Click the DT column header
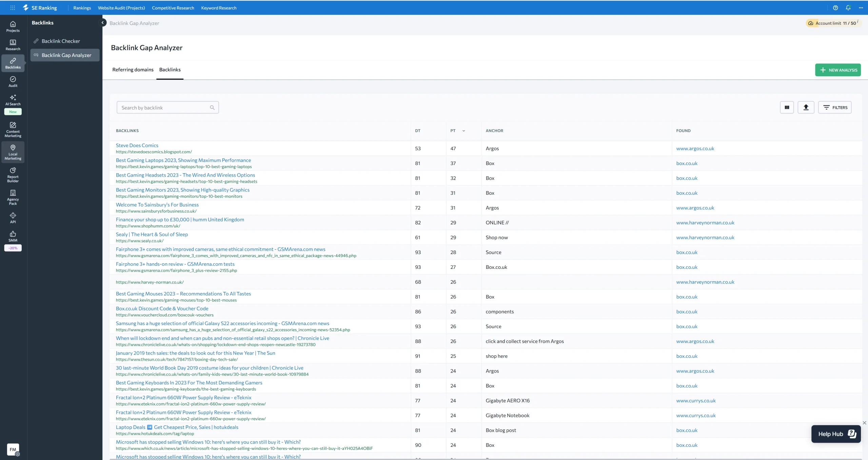 tap(417, 131)
